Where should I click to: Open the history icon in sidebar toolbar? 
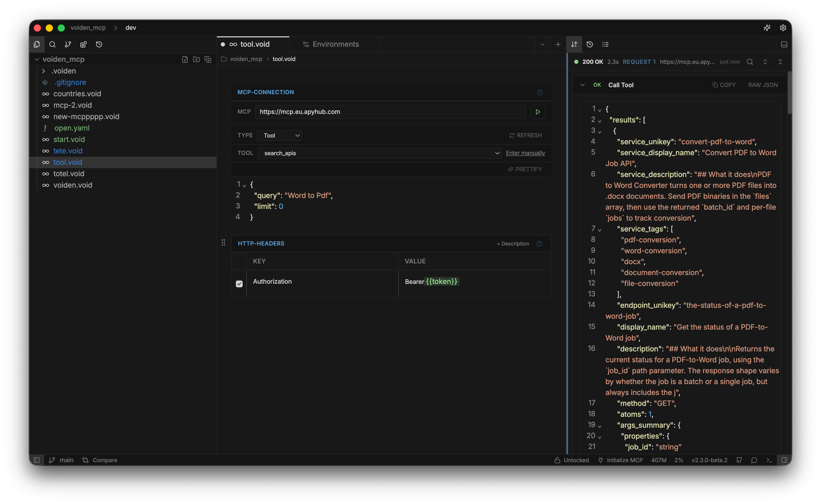99,44
